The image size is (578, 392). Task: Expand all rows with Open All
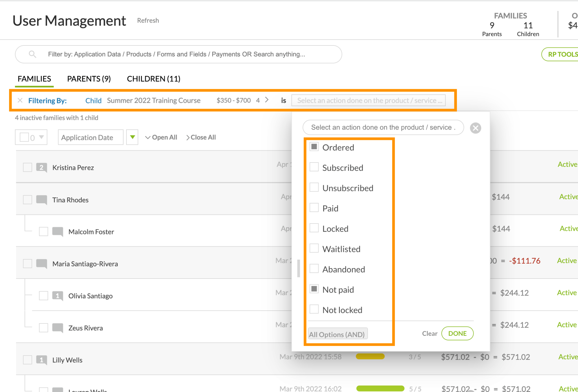pyautogui.click(x=161, y=137)
